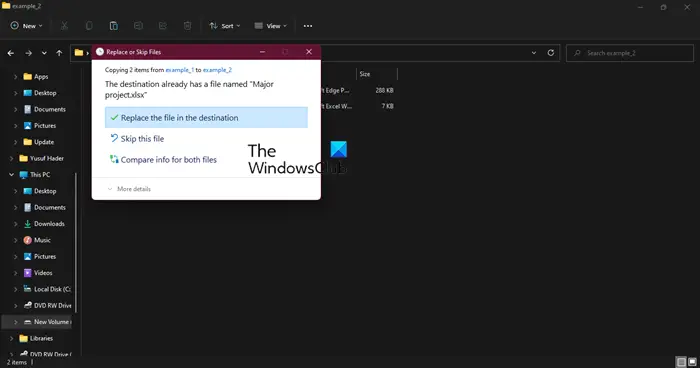Select Documents under This PC

[x=49, y=207]
